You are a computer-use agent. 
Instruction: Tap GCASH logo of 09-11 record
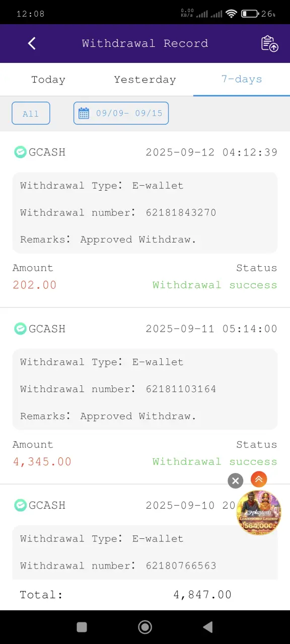coord(20,329)
